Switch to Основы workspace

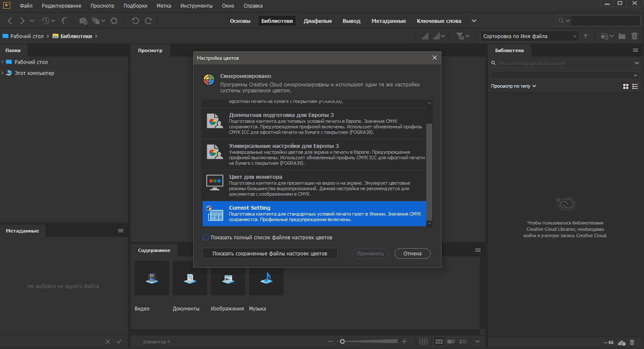point(240,21)
